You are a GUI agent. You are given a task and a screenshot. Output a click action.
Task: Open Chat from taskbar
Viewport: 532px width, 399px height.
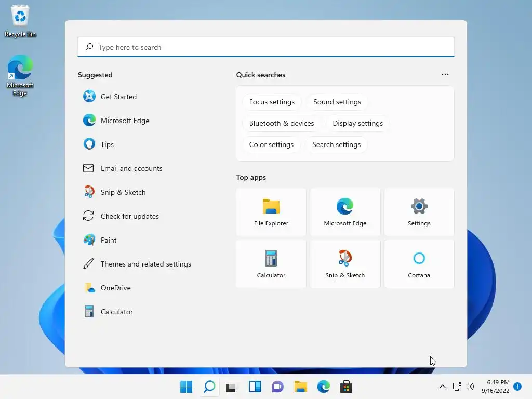[277, 387]
